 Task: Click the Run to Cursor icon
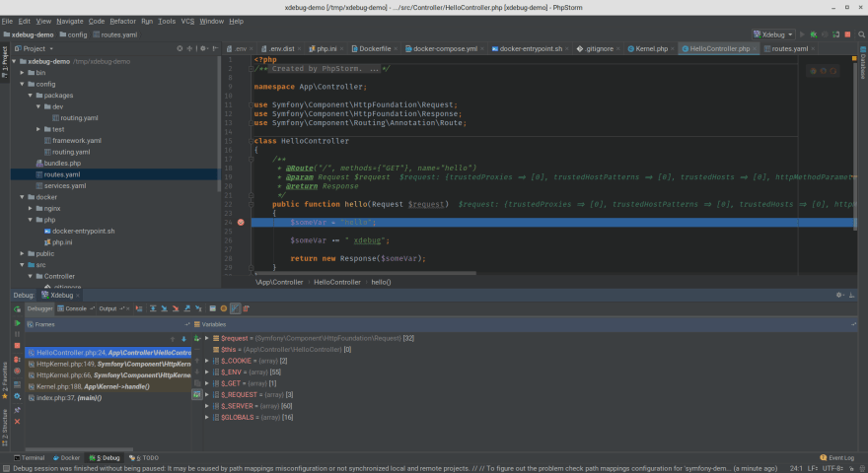198,308
